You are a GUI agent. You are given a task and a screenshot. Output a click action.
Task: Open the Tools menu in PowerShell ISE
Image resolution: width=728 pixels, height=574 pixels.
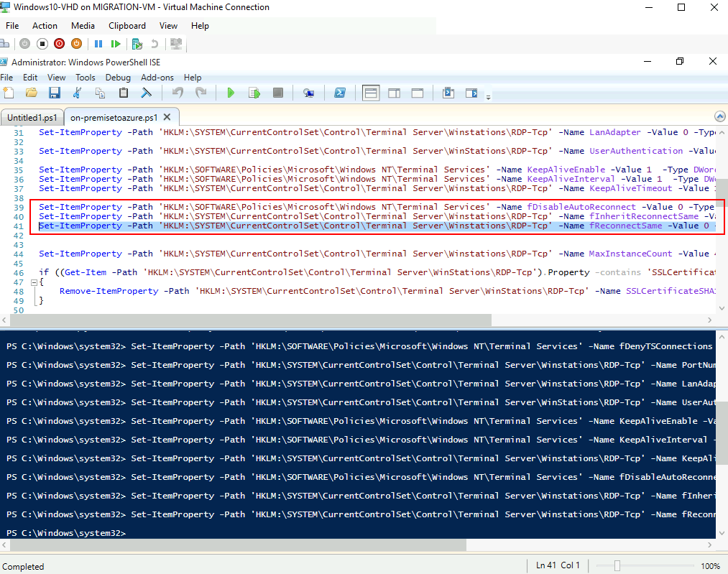[x=86, y=78]
